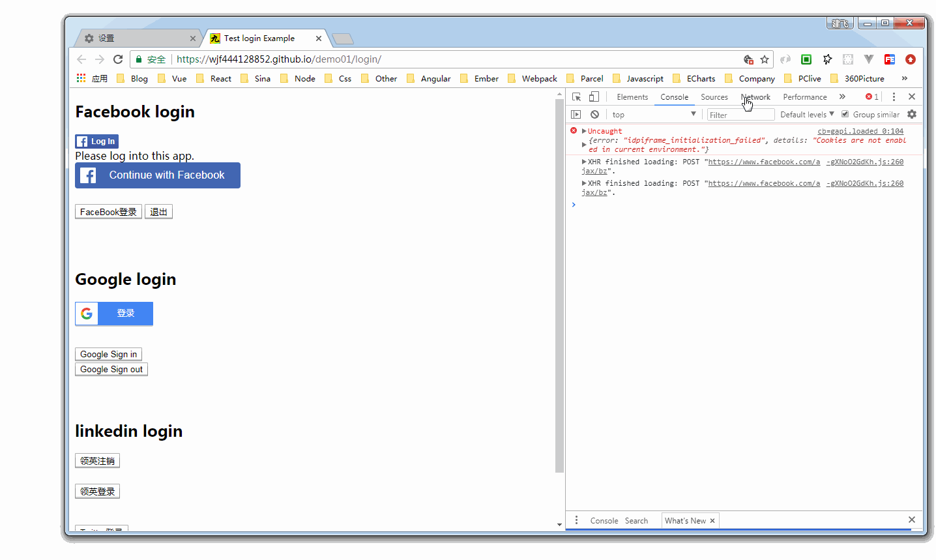Open DevTools settings with the gear icon
This screenshot has height=560, width=936.
pos(912,113)
